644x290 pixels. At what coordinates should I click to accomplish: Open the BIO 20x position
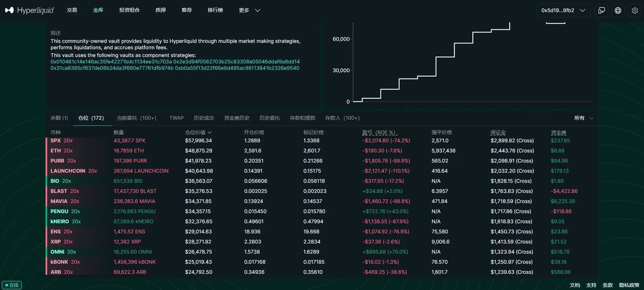click(x=61, y=181)
